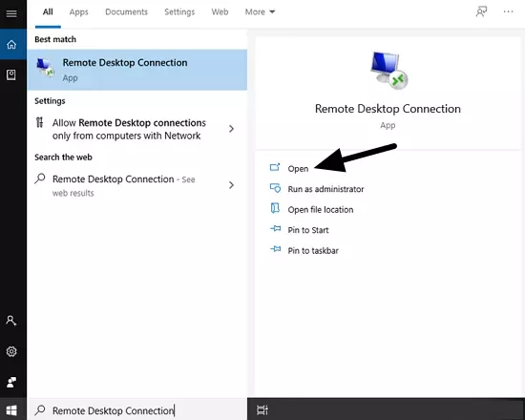Click the Remote Desktop Connection icon in Best match
The width and height of the screenshot is (525, 420).
(45, 68)
